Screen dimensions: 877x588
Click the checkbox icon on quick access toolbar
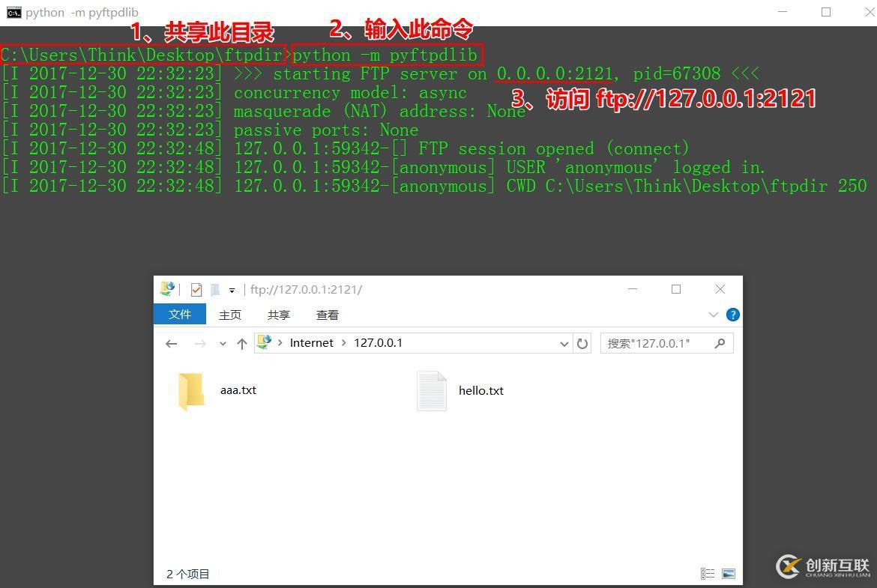click(196, 289)
